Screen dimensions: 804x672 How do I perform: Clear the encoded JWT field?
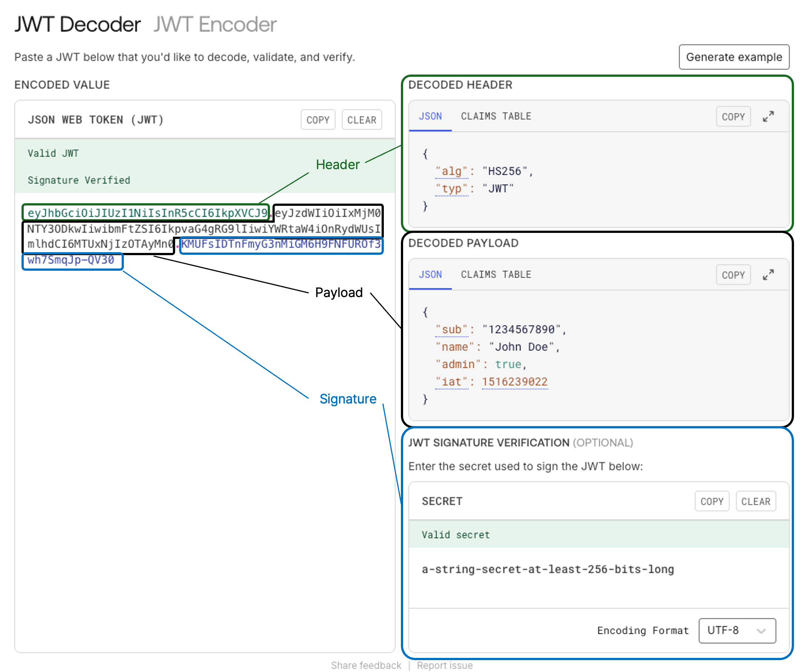click(362, 120)
